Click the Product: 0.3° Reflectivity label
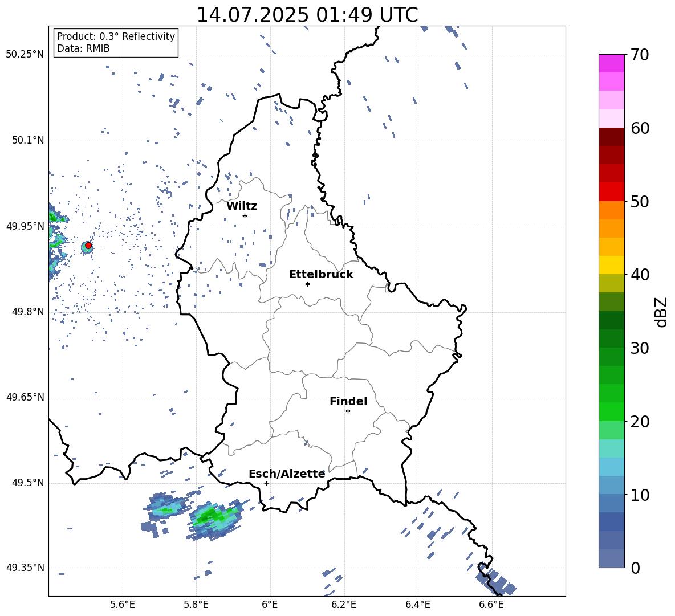 click(x=116, y=36)
